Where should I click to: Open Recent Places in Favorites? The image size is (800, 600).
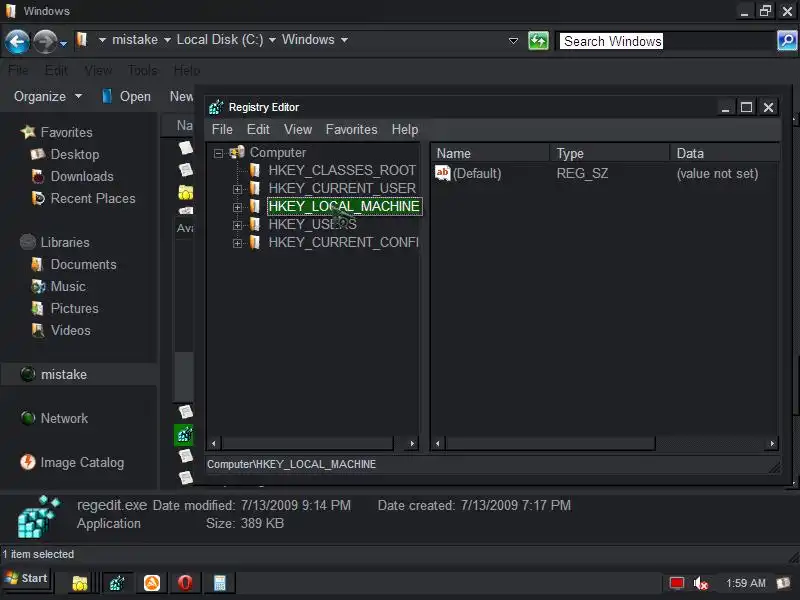click(x=92, y=198)
